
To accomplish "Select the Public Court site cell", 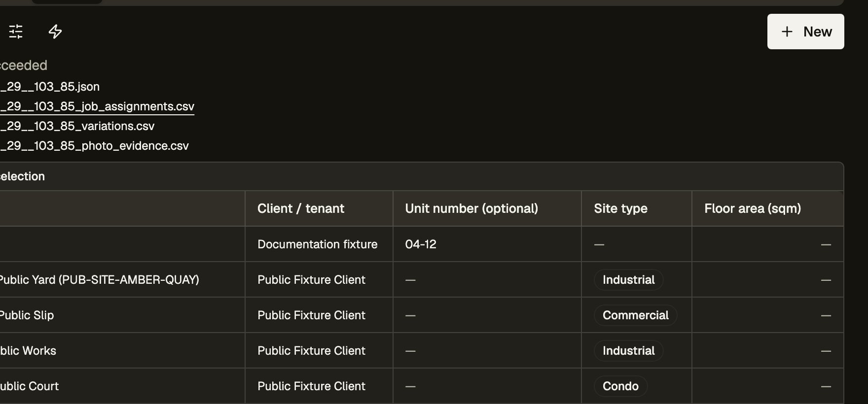I will point(122,386).
